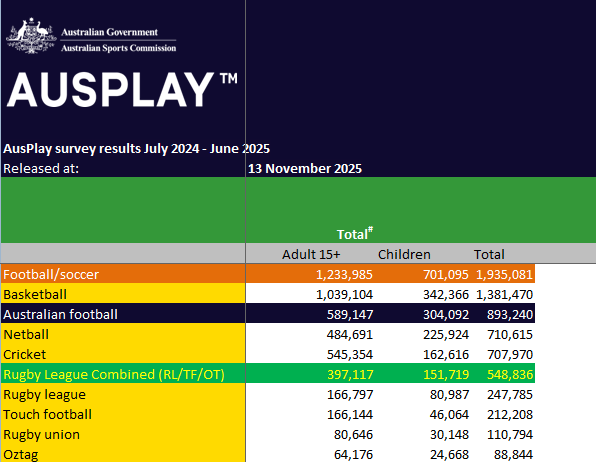This screenshot has width=596, height=462.
Task: Select Rugby union adult value 80,646
Action: (x=353, y=434)
